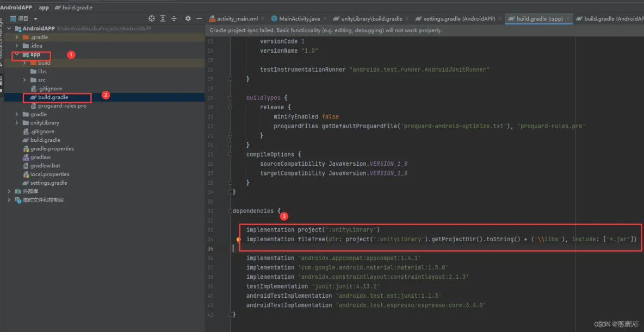The image size is (644, 332).
Task: Collapse the AndroidAPP root project node
Action: (x=9, y=29)
